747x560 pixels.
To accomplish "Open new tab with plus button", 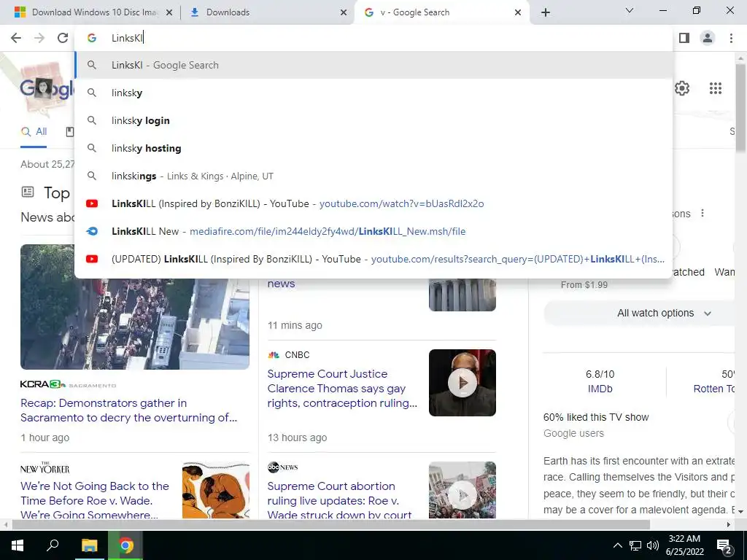I will coord(546,12).
